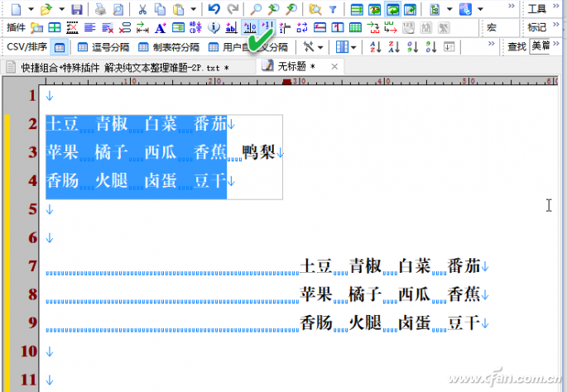Click the grayed sort options icon

coord(449,47)
